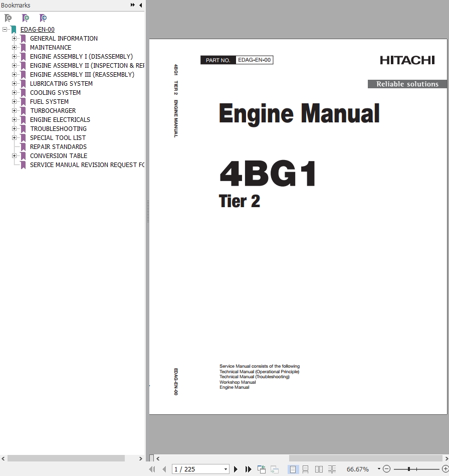Open the zoom level dropdown arrow
The width and height of the screenshot is (449, 476).
[x=379, y=469]
